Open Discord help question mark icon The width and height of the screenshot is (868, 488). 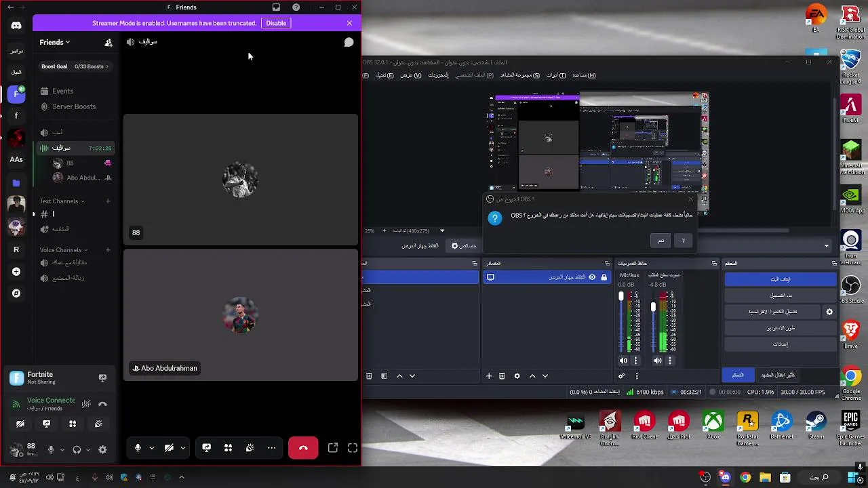click(296, 7)
